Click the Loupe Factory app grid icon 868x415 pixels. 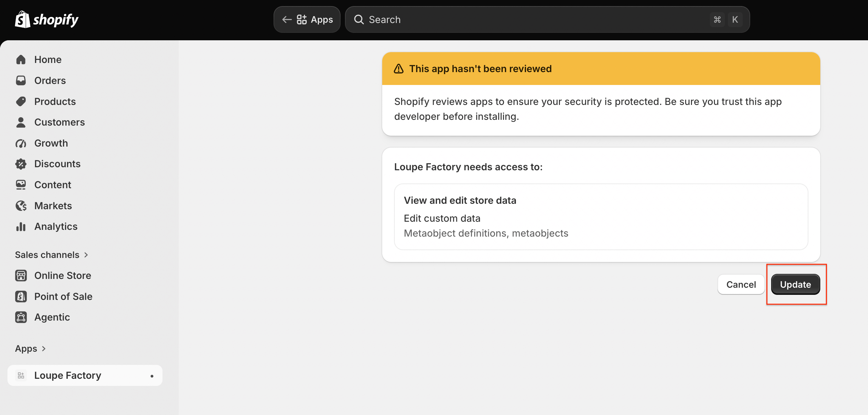pos(21,375)
